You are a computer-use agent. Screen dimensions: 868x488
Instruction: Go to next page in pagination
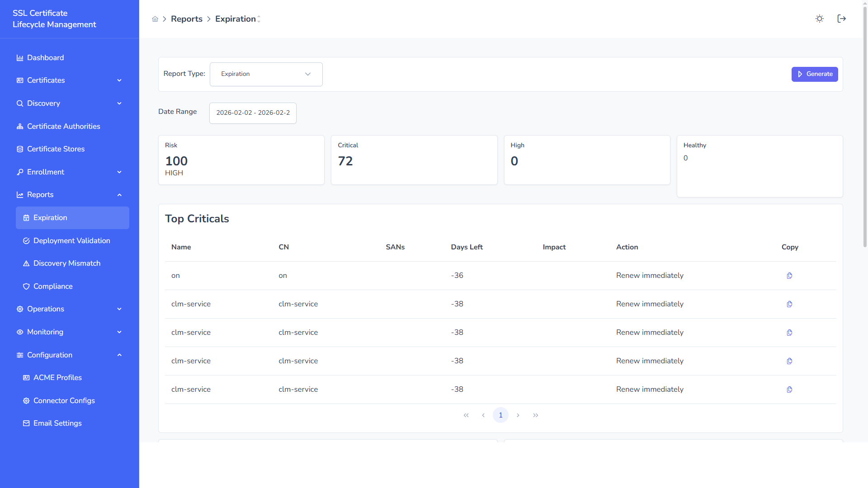[x=518, y=415]
